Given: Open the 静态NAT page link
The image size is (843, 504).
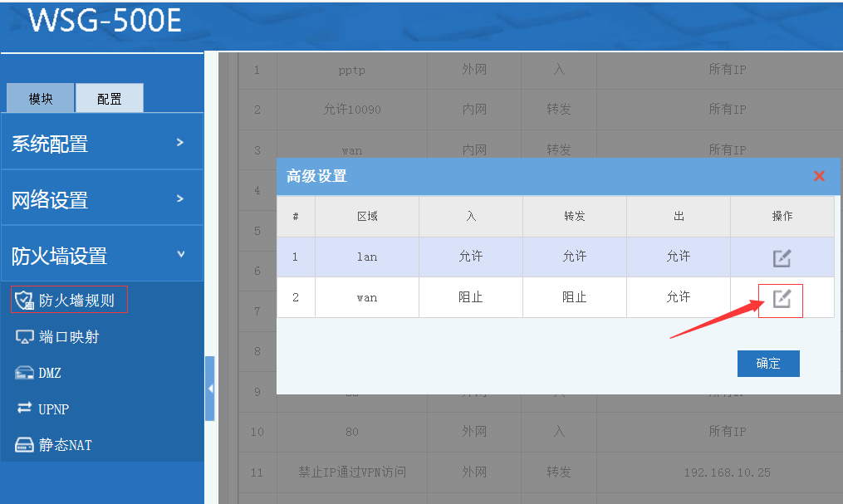Looking at the screenshot, I should (x=65, y=446).
